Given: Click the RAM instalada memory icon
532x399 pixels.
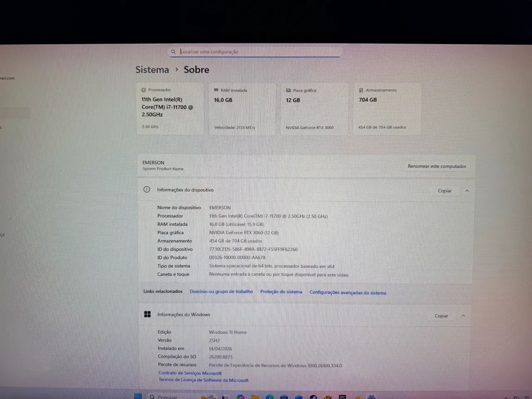Looking at the screenshot, I should click(x=216, y=90).
